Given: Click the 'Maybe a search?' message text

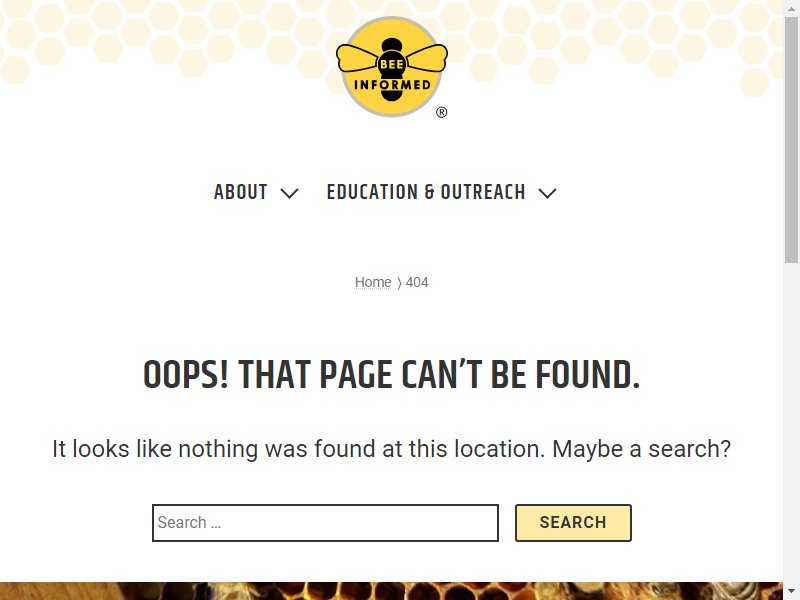Looking at the screenshot, I should (x=641, y=449).
